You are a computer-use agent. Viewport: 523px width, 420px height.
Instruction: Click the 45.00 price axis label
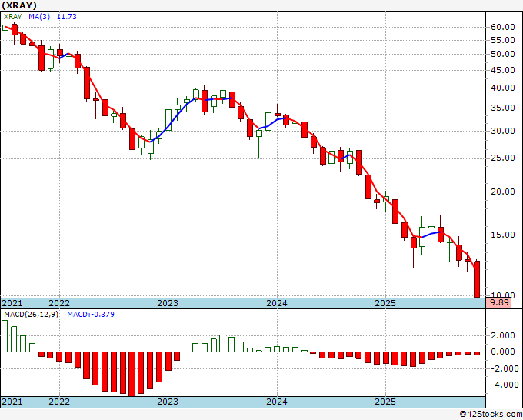point(503,70)
